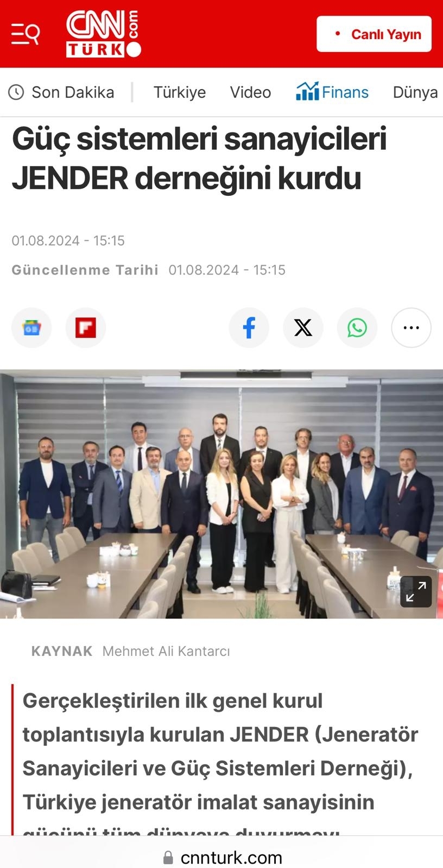443x868 pixels.
Task: Tap the group photo image
Action: click(x=221, y=494)
